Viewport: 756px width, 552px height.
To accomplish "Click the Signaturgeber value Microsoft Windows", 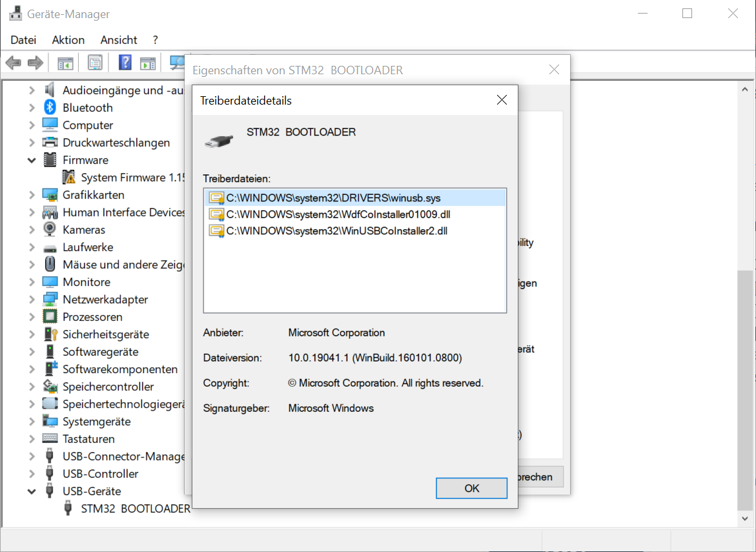I will [331, 408].
